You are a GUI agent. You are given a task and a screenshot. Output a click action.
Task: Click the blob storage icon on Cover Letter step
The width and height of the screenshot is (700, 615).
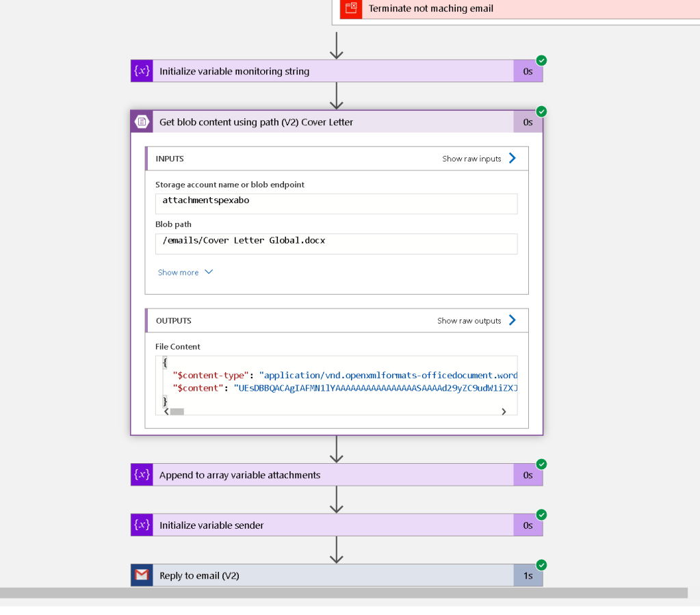coord(142,122)
